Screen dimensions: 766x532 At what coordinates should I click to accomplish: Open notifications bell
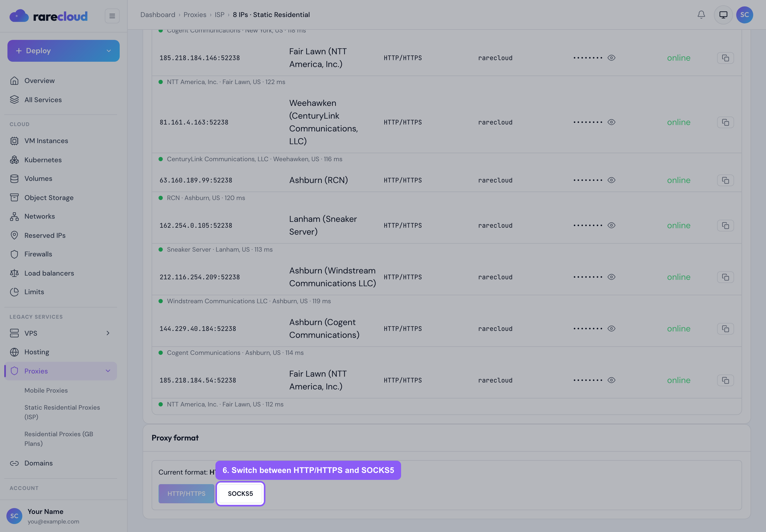[x=701, y=15]
